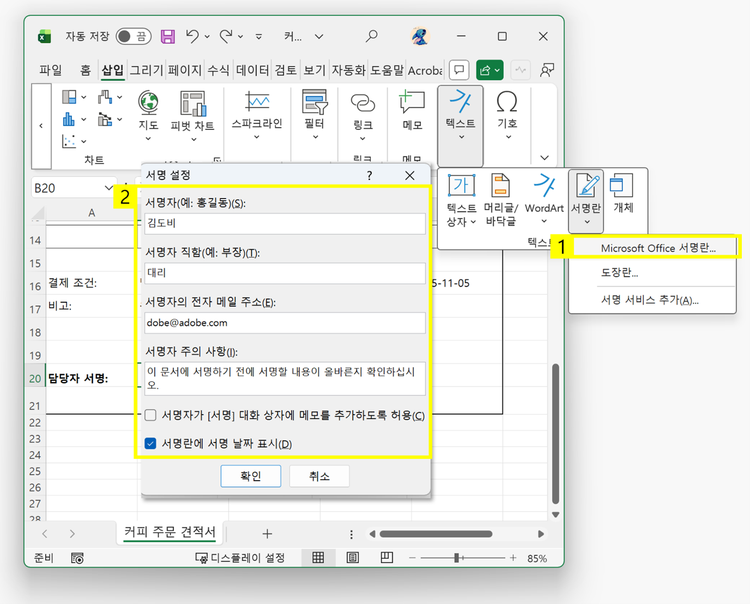Open the WordArt gallery
This screenshot has height=604, width=750.
click(x=544, y=200)
